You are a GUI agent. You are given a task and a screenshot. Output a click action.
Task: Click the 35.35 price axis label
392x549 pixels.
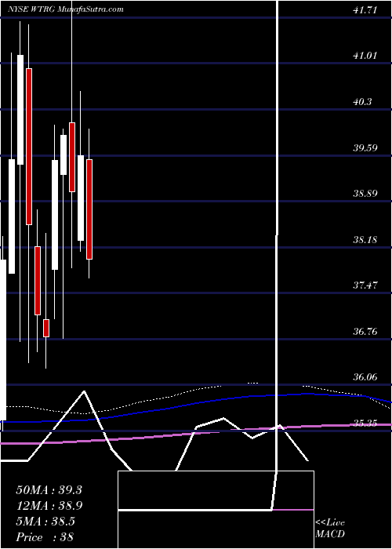coord(365,424)
